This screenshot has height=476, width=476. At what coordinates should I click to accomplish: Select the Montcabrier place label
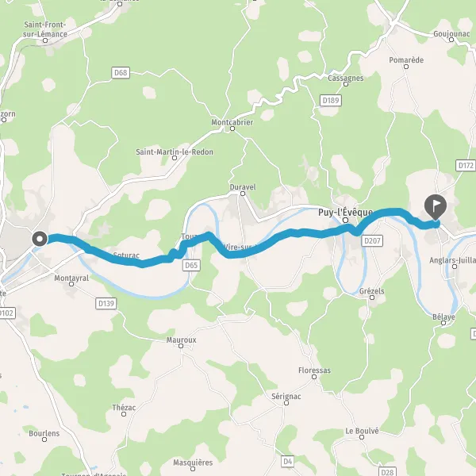pos(232,122)
